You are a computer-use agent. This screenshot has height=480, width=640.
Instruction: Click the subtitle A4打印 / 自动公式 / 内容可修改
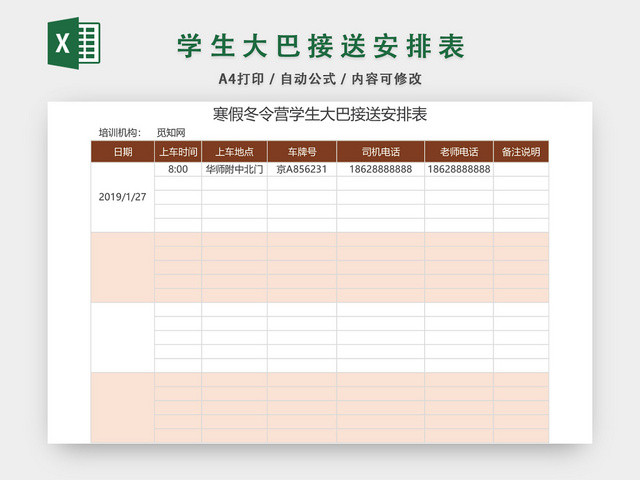coord(320,79)
